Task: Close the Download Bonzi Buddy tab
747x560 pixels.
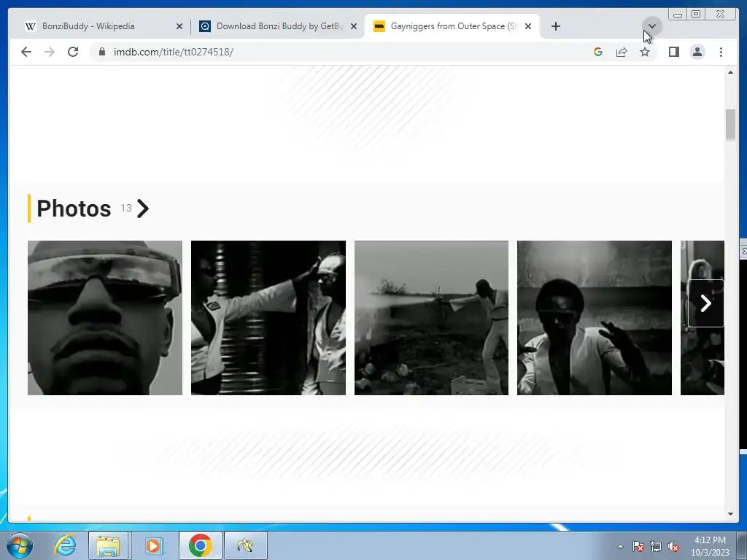Action: 354,26
